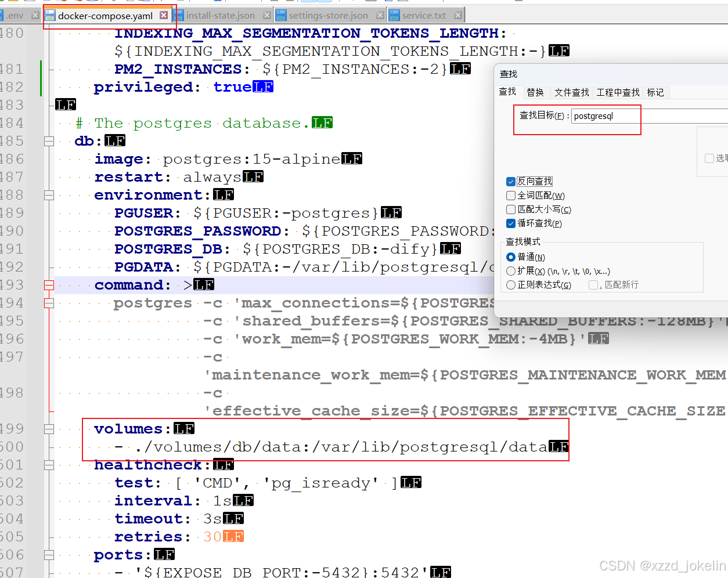Open the 标记 tab in the find dialog
Viewport: 728px width, 578px height.
pyautogui.click(x=655, y=92)
